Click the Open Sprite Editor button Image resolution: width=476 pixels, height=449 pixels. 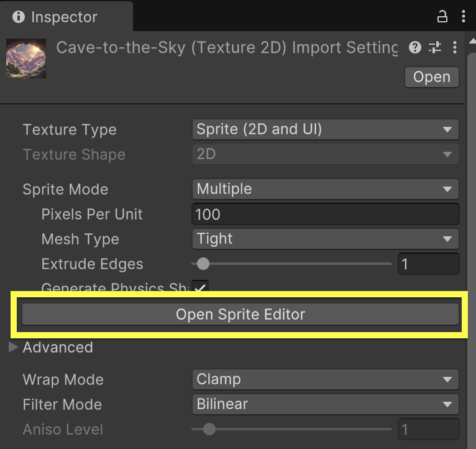[240, 314]
